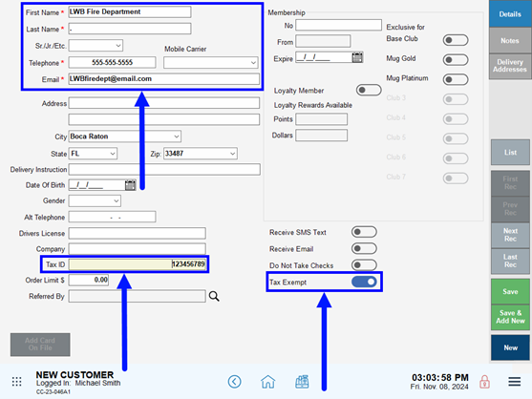
Task: Click the Referred By search magnifier
Action: [214, 296]
